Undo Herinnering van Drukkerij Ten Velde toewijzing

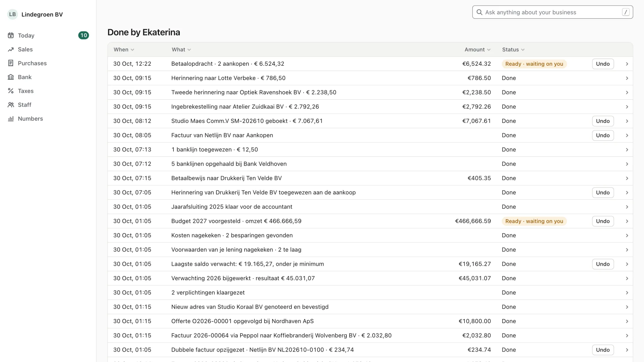click(603, 192)
